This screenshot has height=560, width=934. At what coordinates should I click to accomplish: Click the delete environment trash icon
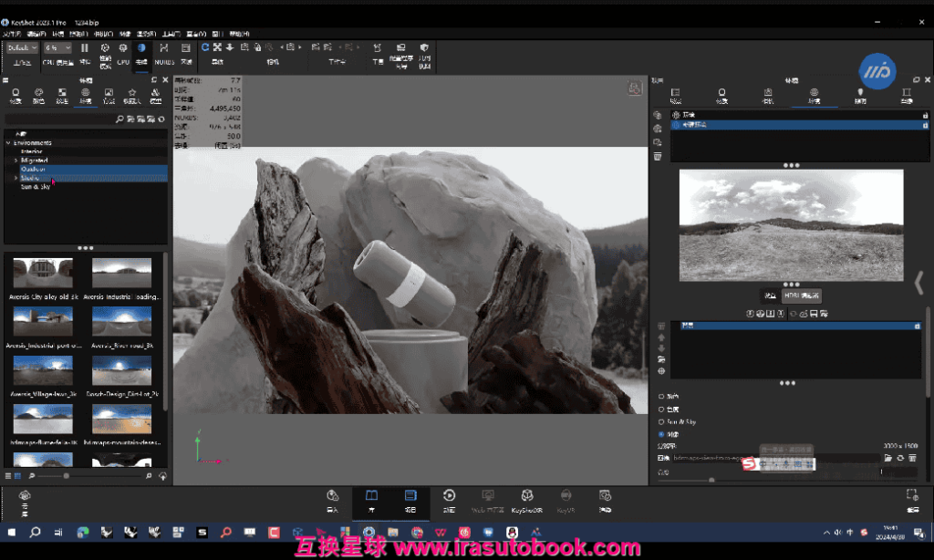(x=658, y=156)
